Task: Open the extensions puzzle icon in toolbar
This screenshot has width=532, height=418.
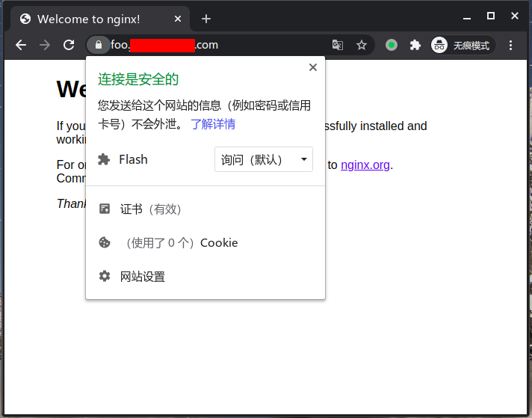Action: coord(415,45)
